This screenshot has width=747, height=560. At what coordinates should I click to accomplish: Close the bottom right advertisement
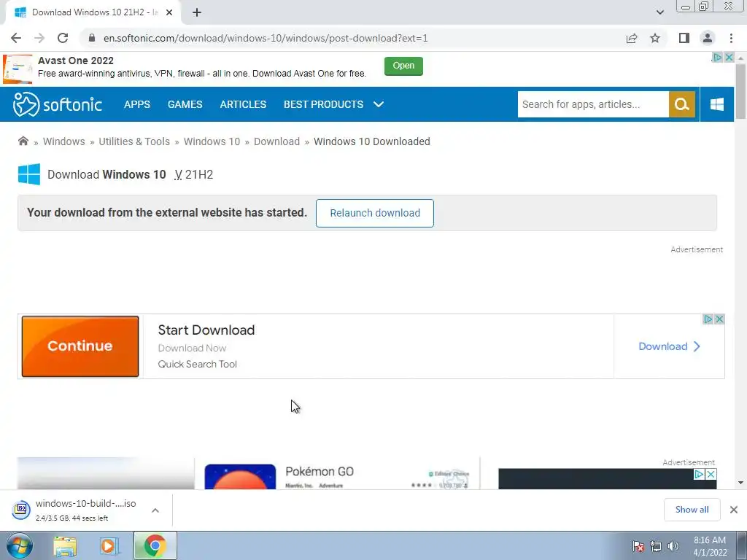point(711,474)
